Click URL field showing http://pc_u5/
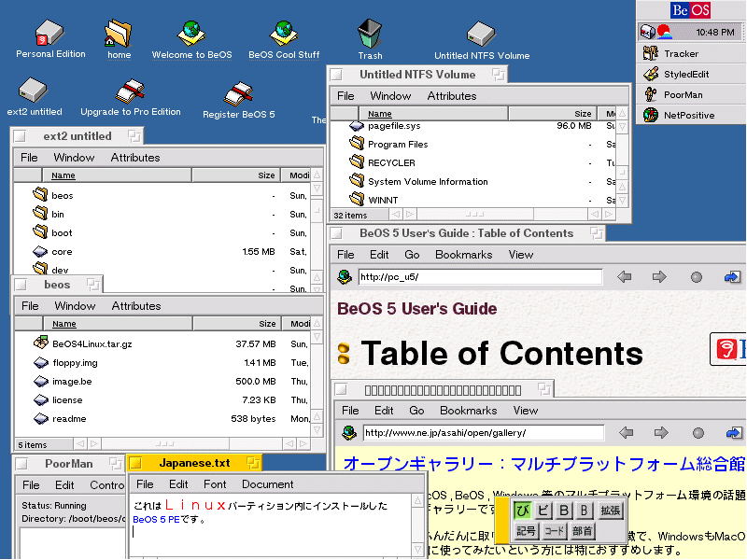Image resolution: width=747 pixels, height=560 pixels. point(480,277)
